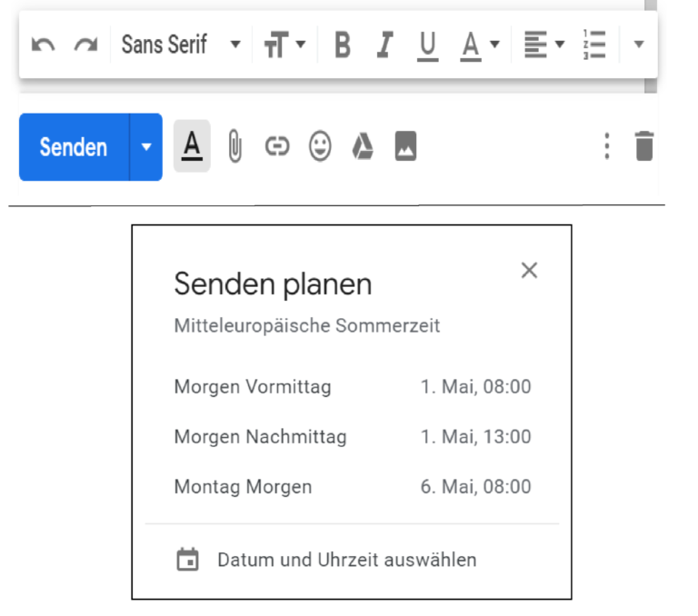Open the text color picker

pyautogui.click(x=480, y=45)
